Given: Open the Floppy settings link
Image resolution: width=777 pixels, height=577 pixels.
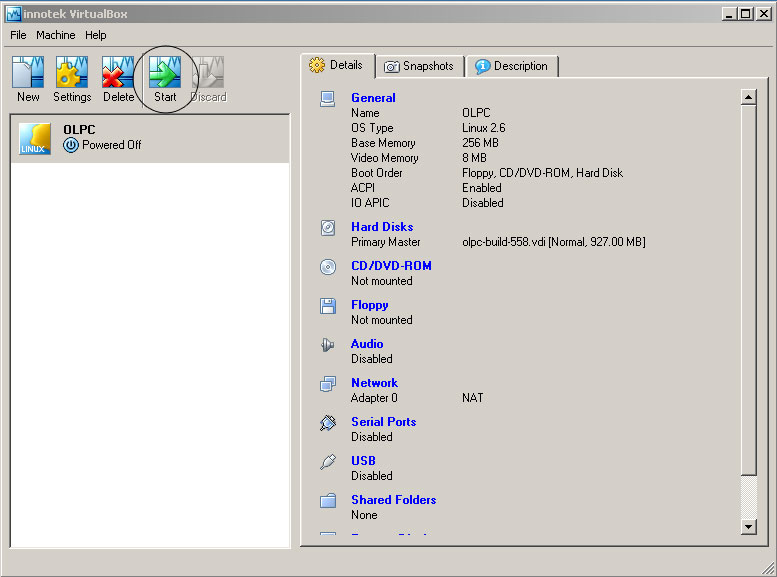Looking at the screenshot, I should click(370, 305).
